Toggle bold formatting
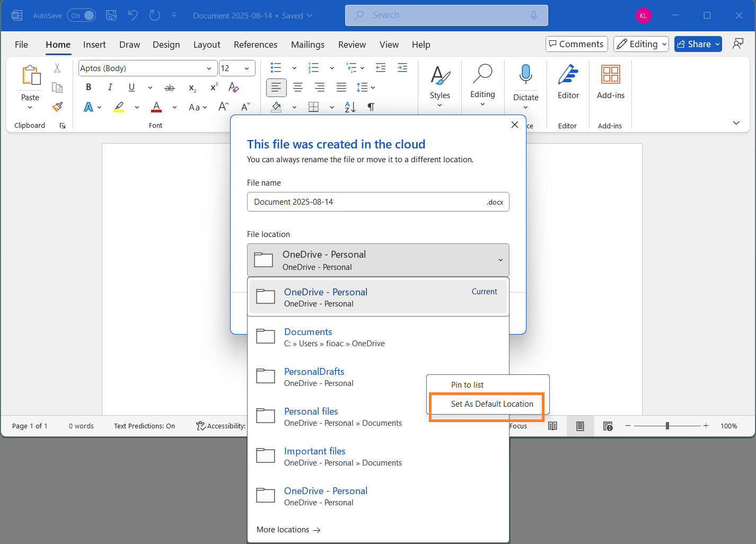Screen dimensions: 756x544 pyautogui.click(x=88, y=87)
